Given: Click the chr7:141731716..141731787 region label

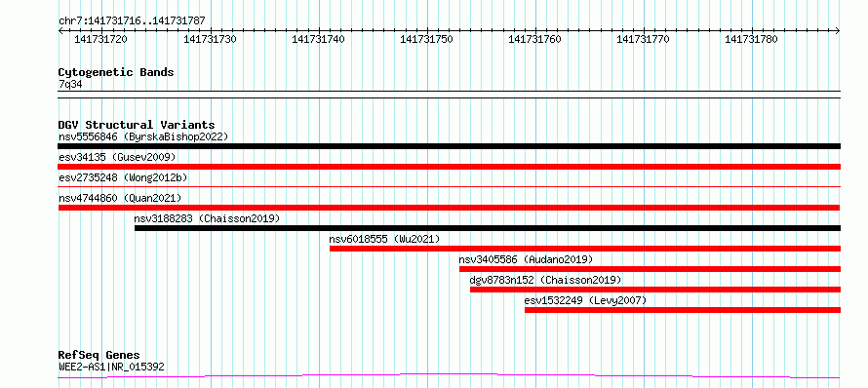Looking at the screenshot, I should [x=132, y=20].
